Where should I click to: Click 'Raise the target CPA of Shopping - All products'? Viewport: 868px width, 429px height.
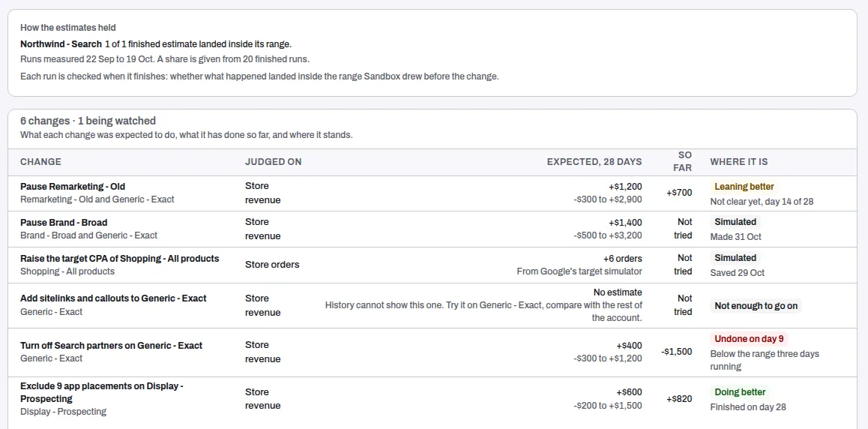[120, 259]
